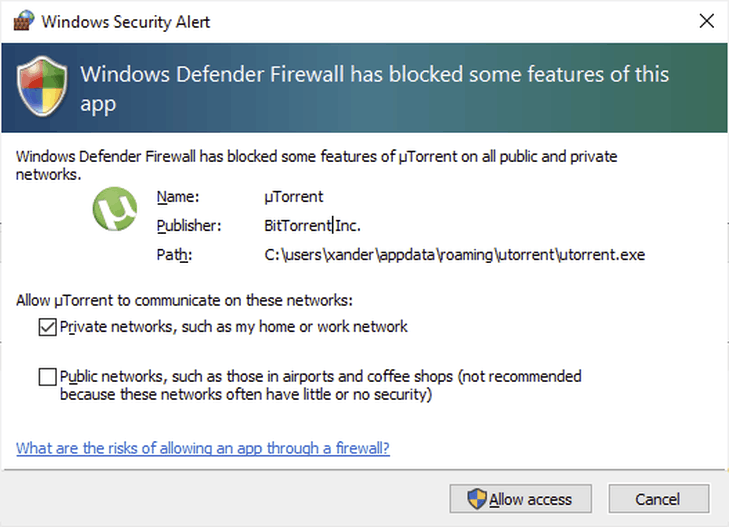
Task: Click the Windows Security Alert title text
Action: tap(126, 22)
